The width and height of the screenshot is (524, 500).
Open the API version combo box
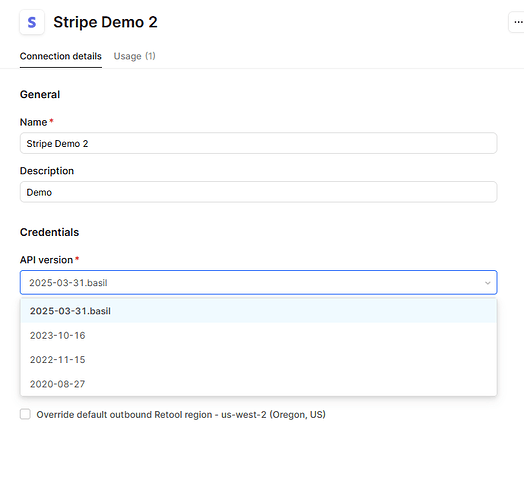258,282
